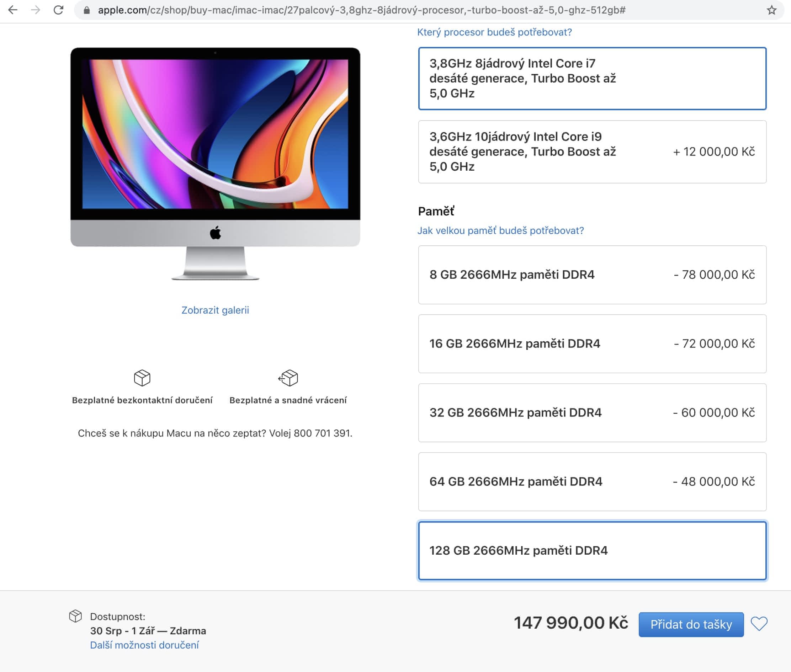The image size is (791, 672).
Task: Reload the page with refresh icon
Action: click(x=58, y=10)
